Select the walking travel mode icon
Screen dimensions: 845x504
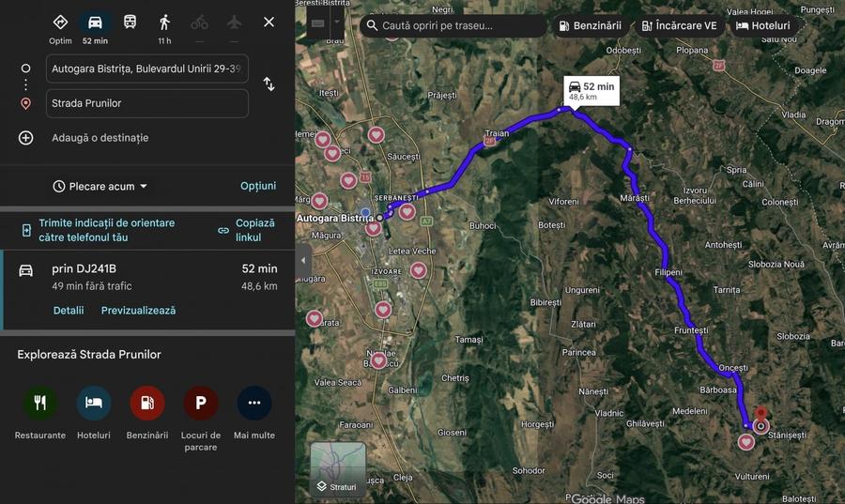click(164, 23)
